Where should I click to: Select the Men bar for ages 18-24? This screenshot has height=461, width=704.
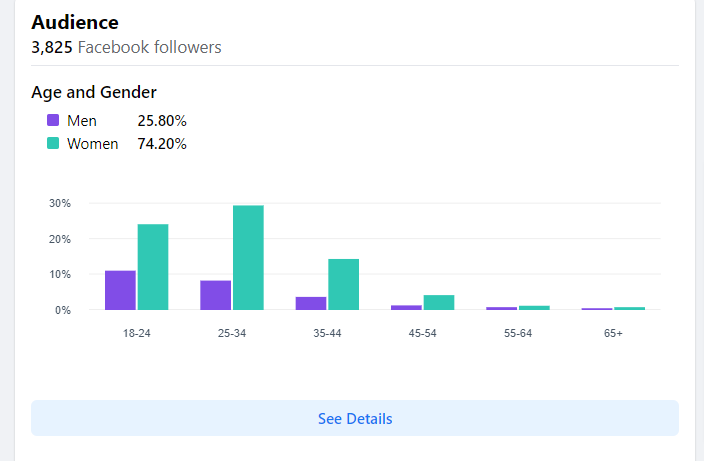click(x=120, y=290)
